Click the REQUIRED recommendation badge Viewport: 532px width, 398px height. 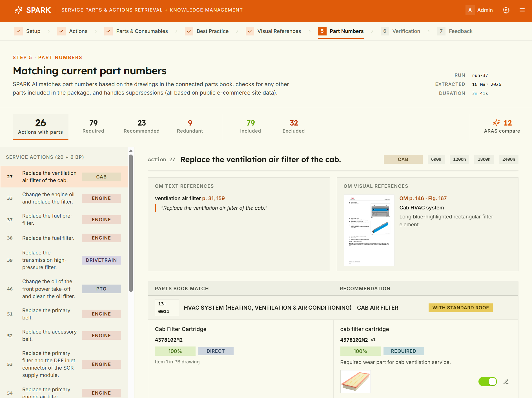click(404, 351)
